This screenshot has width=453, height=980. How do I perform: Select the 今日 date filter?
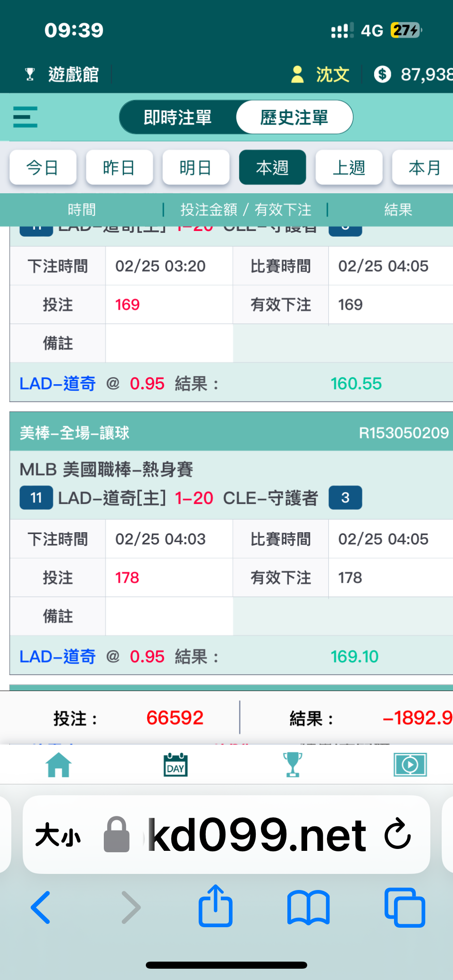tap(42, 167)
